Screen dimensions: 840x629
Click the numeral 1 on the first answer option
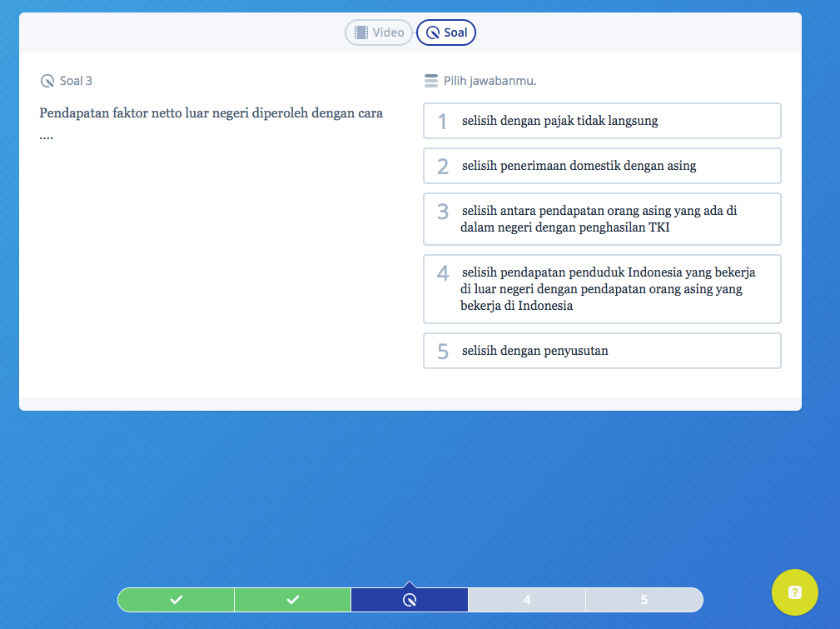tap(442, 121)
